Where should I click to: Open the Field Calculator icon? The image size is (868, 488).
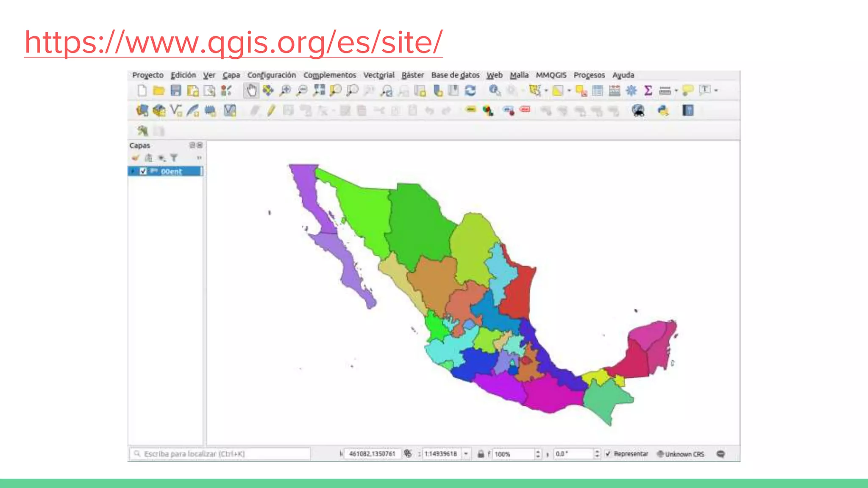coord(615,90)
